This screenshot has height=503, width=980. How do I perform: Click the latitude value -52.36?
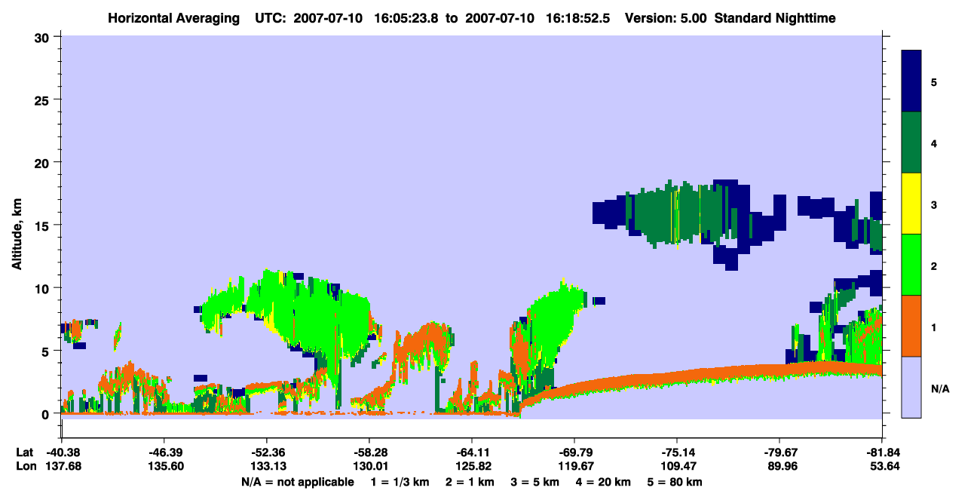click(267, 452)
